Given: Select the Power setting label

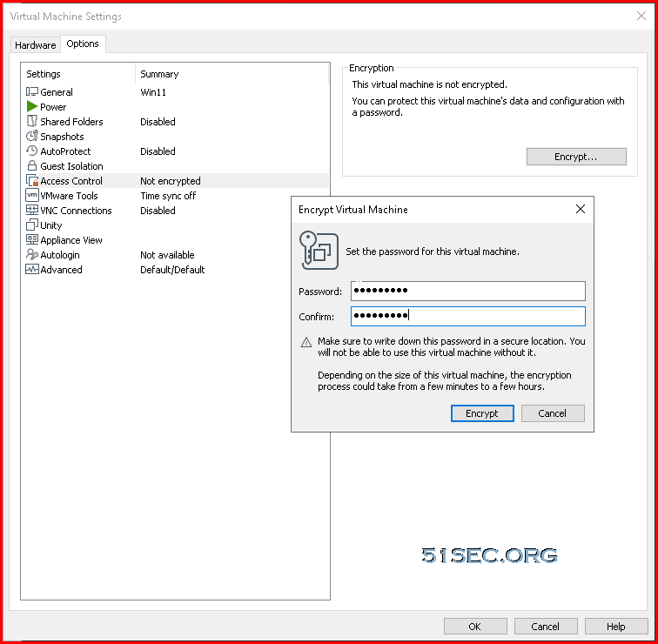Looking at the screenshot, I should click(53, 107).
